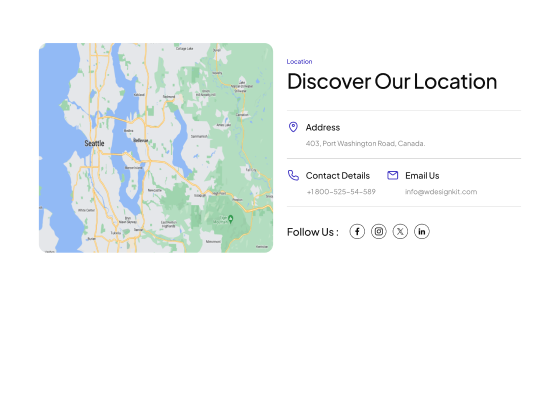Click the Contact Details heading
This screenshot has width=560, height=400.
pyautogui.click(x=338, y=176)
